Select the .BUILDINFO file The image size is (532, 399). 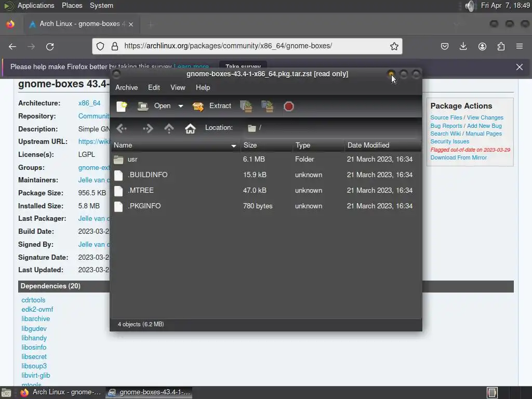[x=267, y=175]
